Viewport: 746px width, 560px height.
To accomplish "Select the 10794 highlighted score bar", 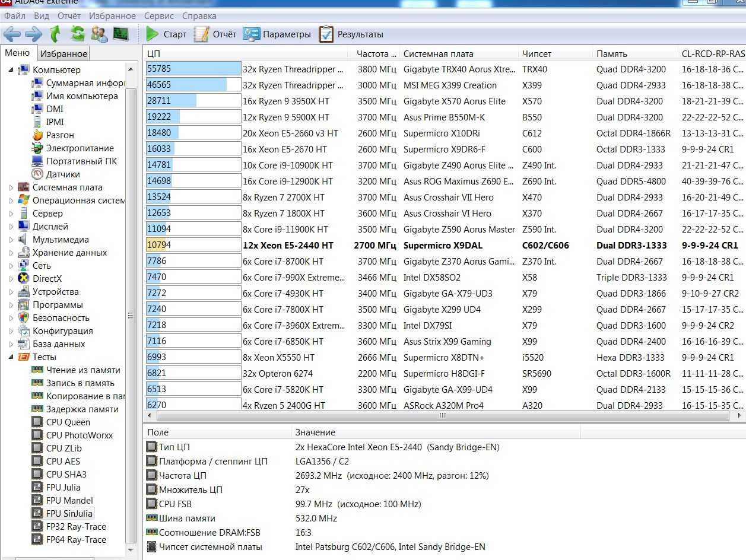I will tap(193, 246).
